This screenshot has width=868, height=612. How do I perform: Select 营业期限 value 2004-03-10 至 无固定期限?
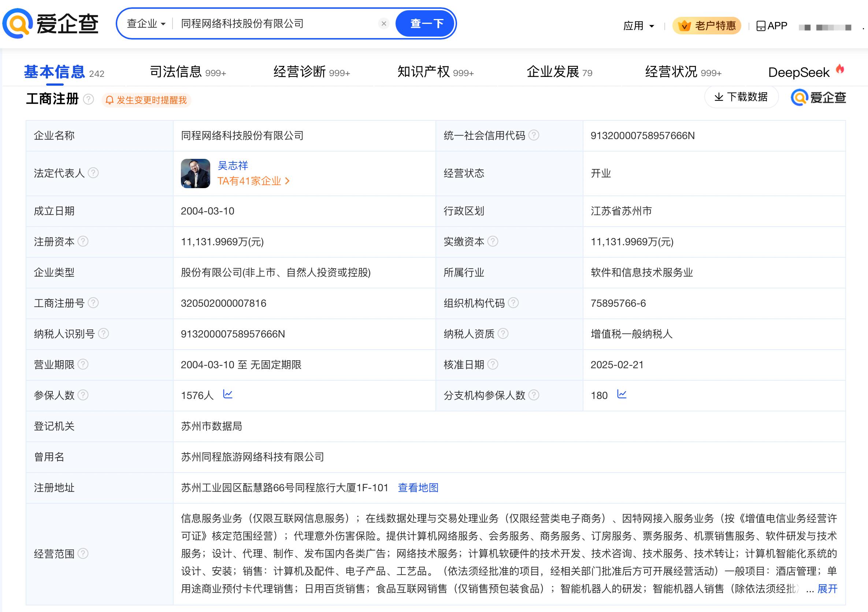[x=241, y=365]
